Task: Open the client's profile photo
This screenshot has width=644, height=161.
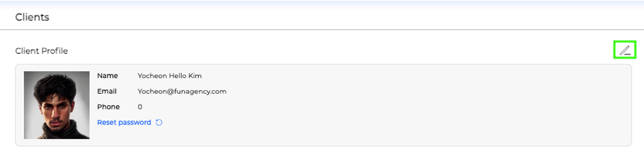Action: point(57,105)
